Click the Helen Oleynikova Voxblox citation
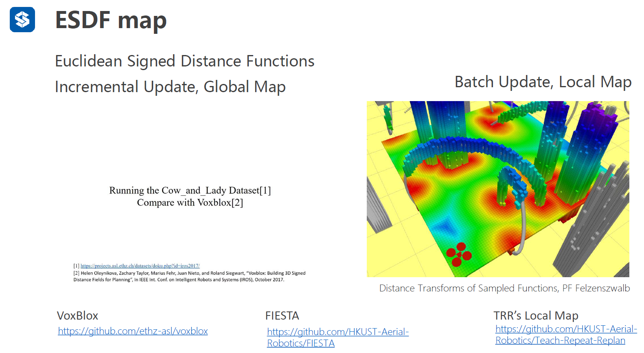The width and height of the screenshot is (644, 353). coord(189,276)
